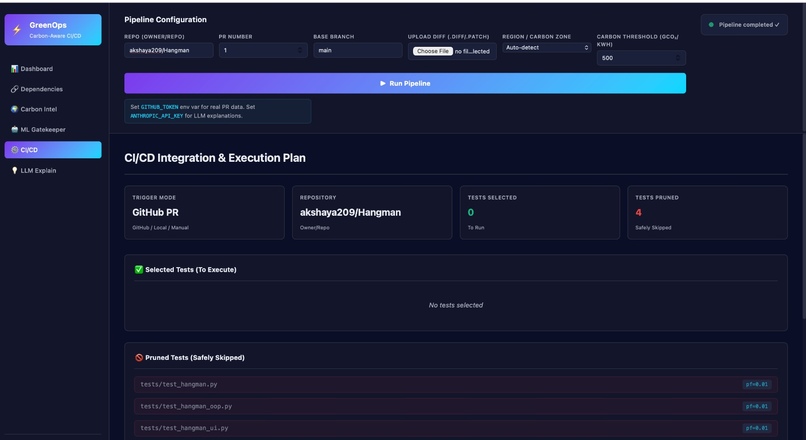Screen dimensions: 806x440
Task: Open the LLM Explain page
Action: click(53, 170)
